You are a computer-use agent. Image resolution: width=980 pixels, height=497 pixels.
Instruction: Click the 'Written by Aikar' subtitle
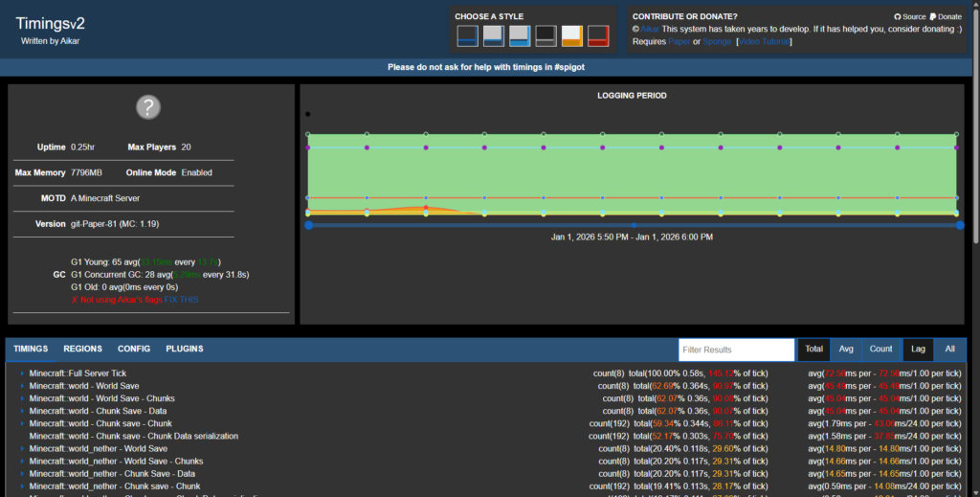[x=50, y=41]
